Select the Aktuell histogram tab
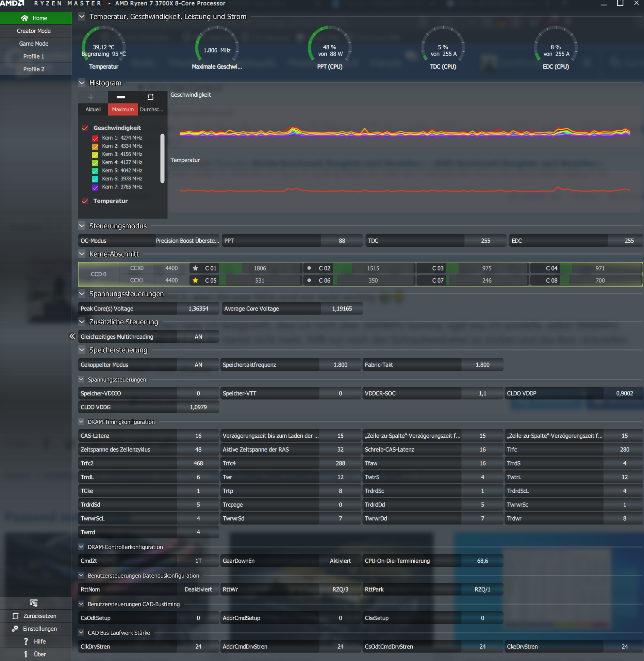 (x=93, y=110)
